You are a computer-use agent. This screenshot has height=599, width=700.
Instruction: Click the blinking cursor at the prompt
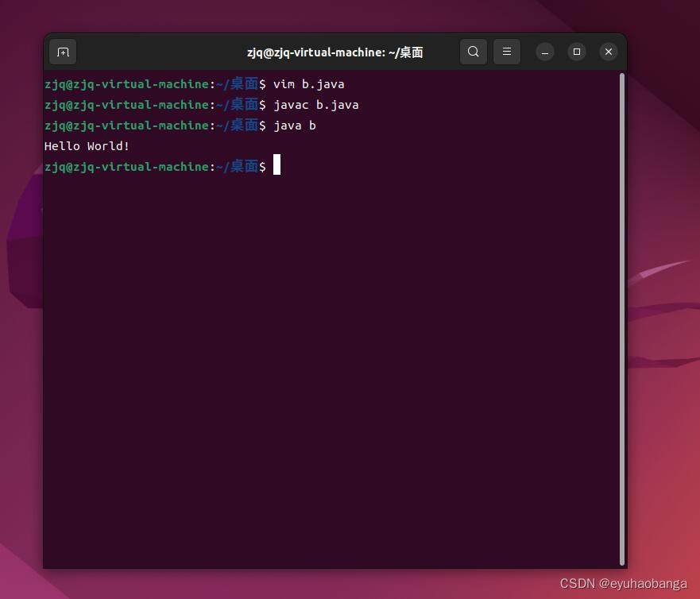click(x=277, y=165)
